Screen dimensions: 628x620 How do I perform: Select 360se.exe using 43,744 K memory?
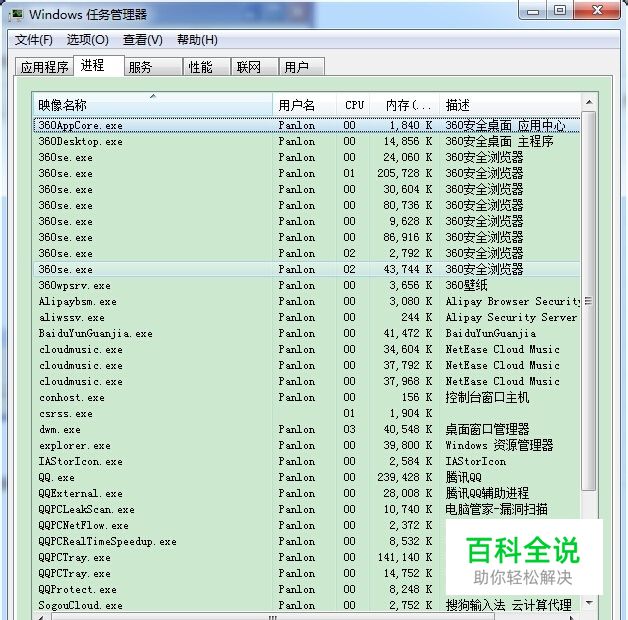click(x=306, y=269)
